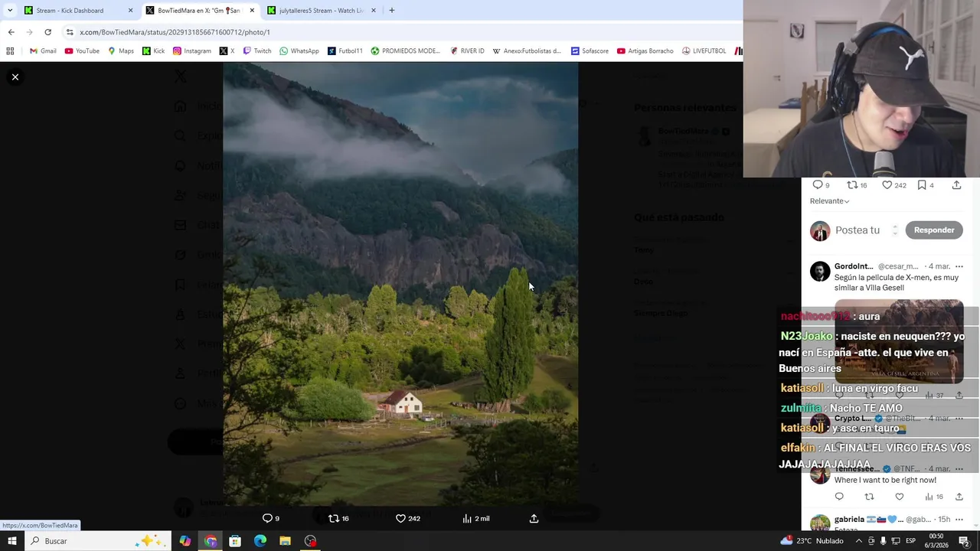This screenshot has height=551, width=980.
Task: Open Gmail bookmark
Action: coord(43,51)
